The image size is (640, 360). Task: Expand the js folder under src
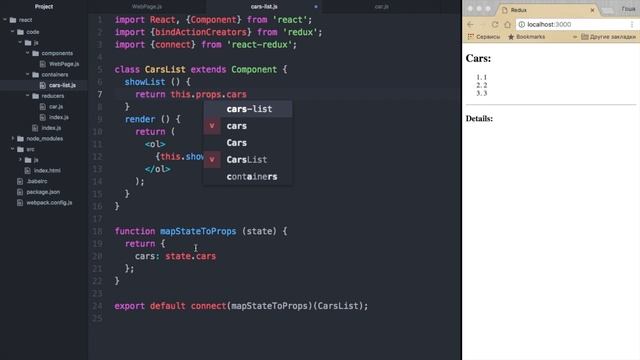(20, 160)
